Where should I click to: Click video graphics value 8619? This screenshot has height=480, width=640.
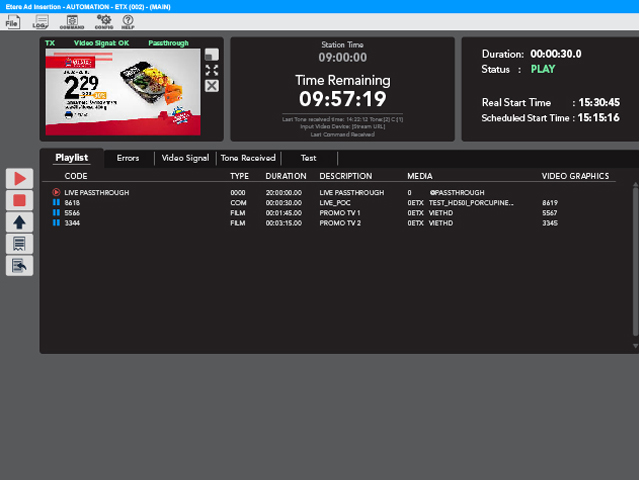(x=550, y=203)
